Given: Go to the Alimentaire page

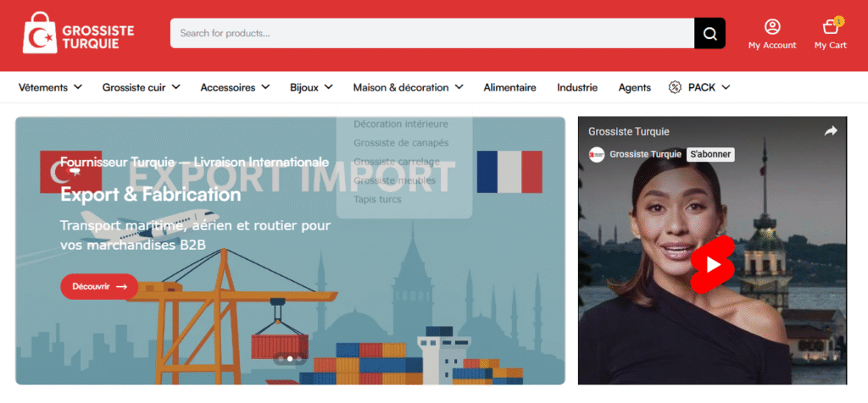Looking at the screenshot, I should point(509,87).
